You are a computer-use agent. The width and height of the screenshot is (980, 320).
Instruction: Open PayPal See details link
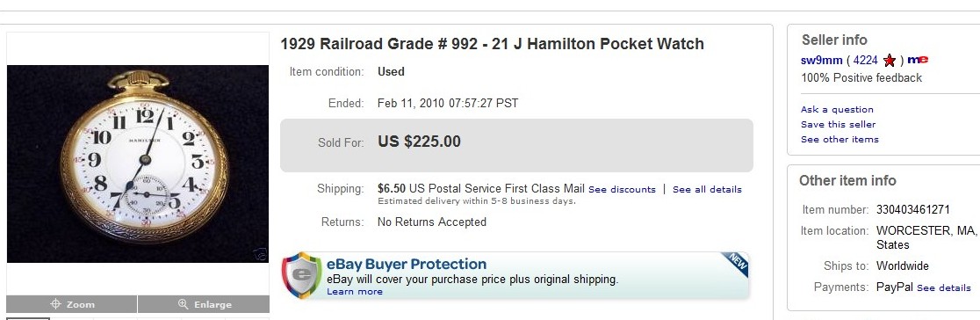[944, 288]
